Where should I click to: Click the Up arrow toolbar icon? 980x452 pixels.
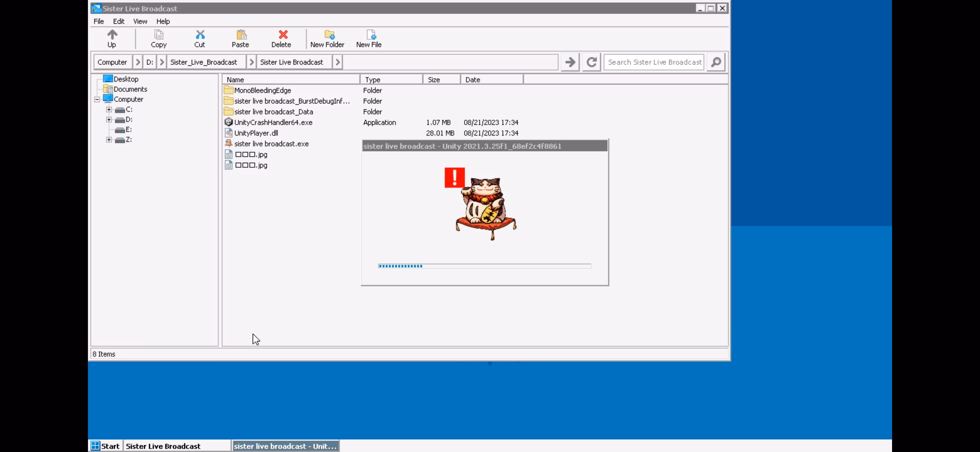point(112,35)
